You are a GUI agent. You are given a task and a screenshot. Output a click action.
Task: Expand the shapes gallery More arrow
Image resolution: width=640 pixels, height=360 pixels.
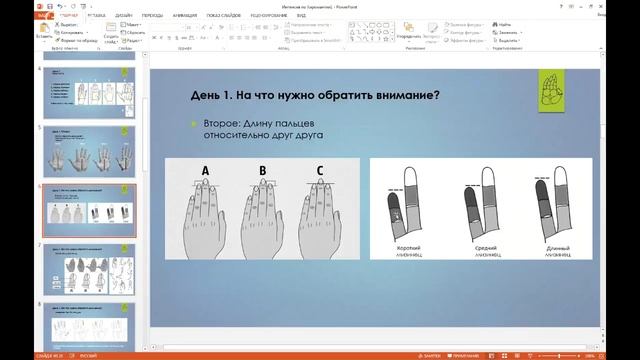tap(392, 40)
